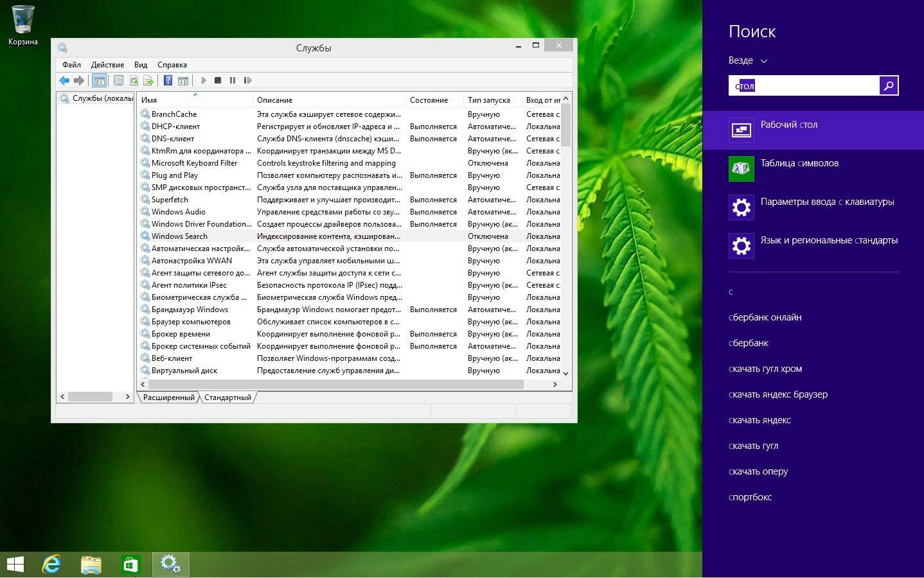This screenshot has height=578, width=924.
Task: Open the Рабочий стол search result
Action: click(813, 130)
